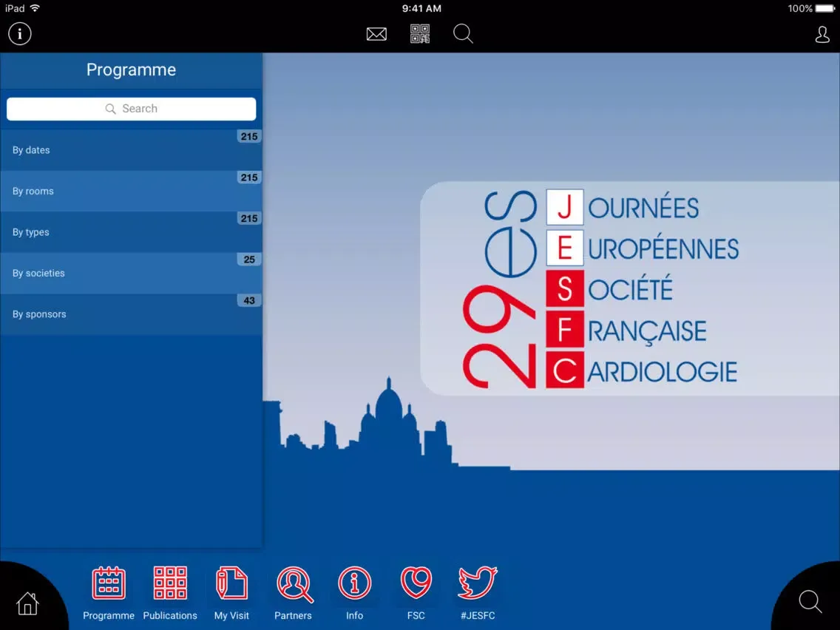Screen dimensions: 840x630
Task: Select the By sponsors row
Action: tap(132, 314)
